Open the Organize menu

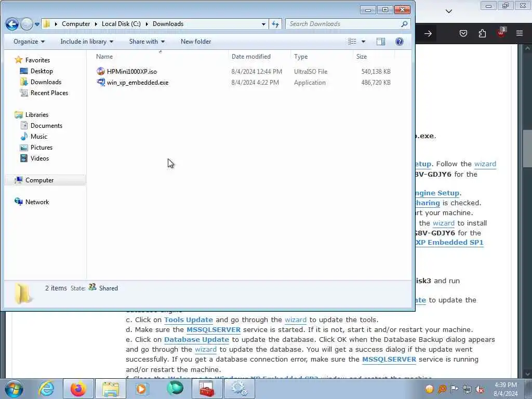[x=29, y=42]
